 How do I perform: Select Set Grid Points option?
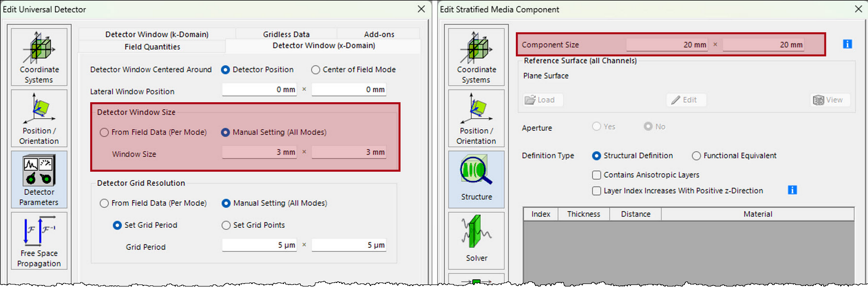point(253,225)
